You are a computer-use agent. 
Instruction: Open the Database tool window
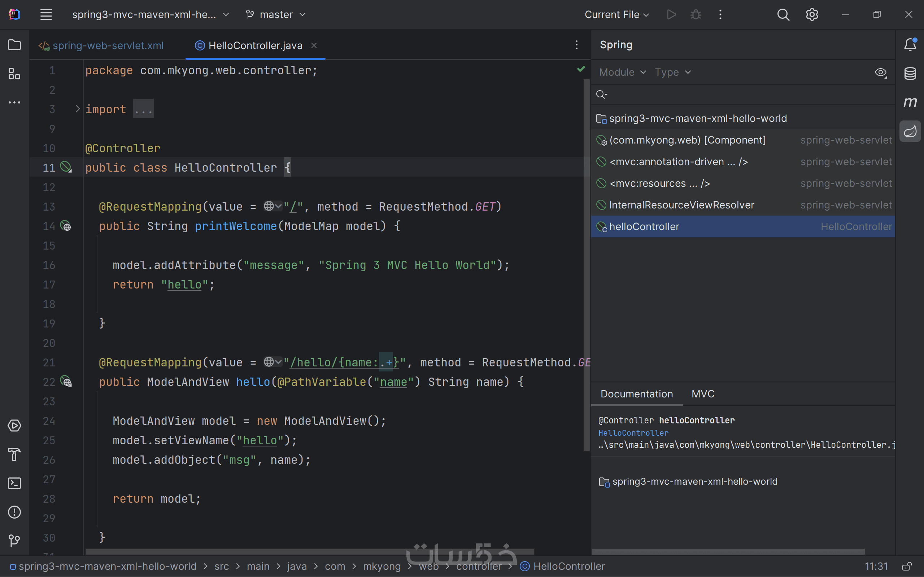point(910,73)
